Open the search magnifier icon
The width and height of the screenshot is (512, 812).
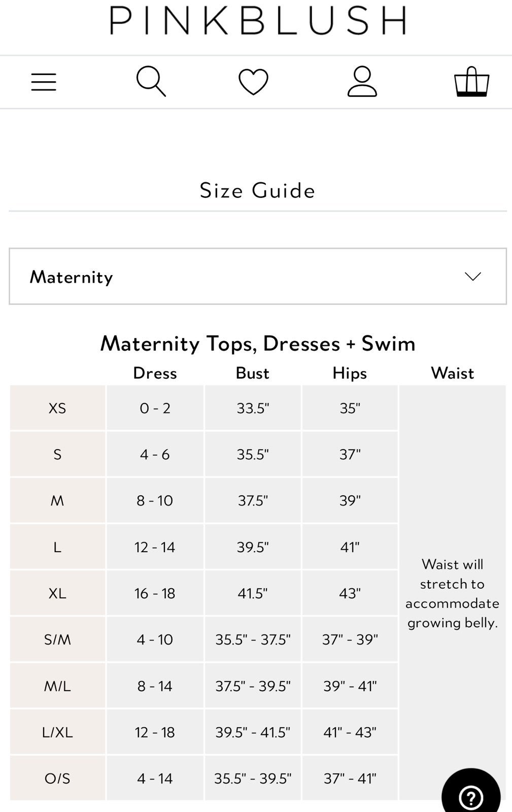click(x=151, y=81)
